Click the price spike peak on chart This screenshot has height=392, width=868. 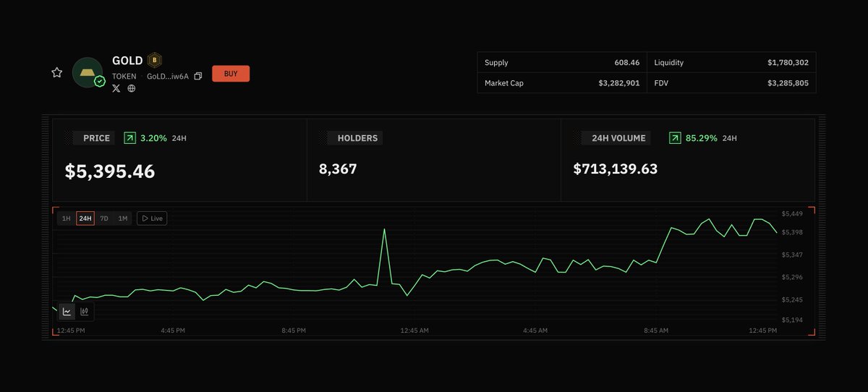(x=384, y=230)
